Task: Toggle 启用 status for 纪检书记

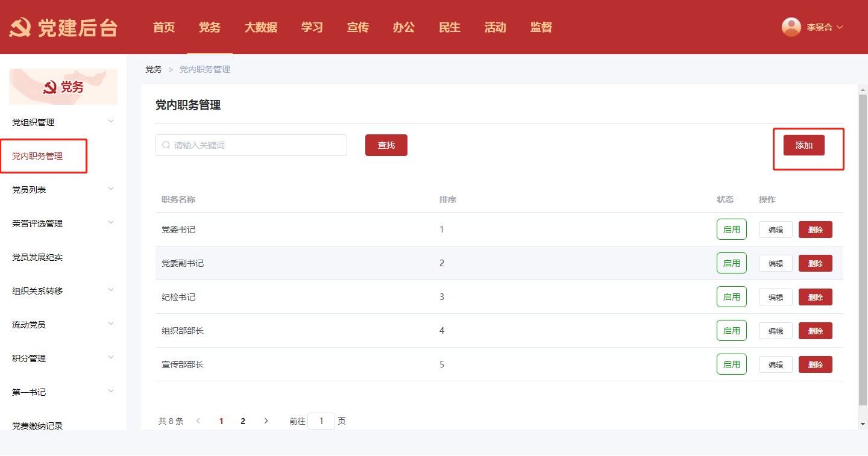Action: [731, 297]
